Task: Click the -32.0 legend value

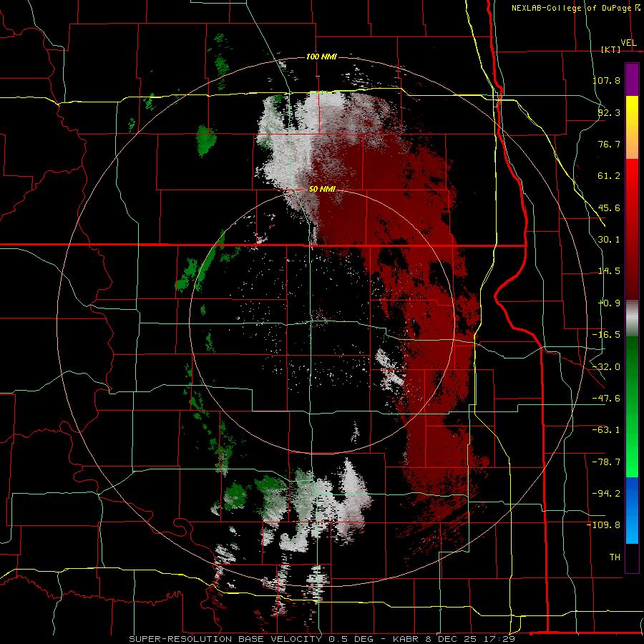Action: pyautogui.click(x=607, y=367)
